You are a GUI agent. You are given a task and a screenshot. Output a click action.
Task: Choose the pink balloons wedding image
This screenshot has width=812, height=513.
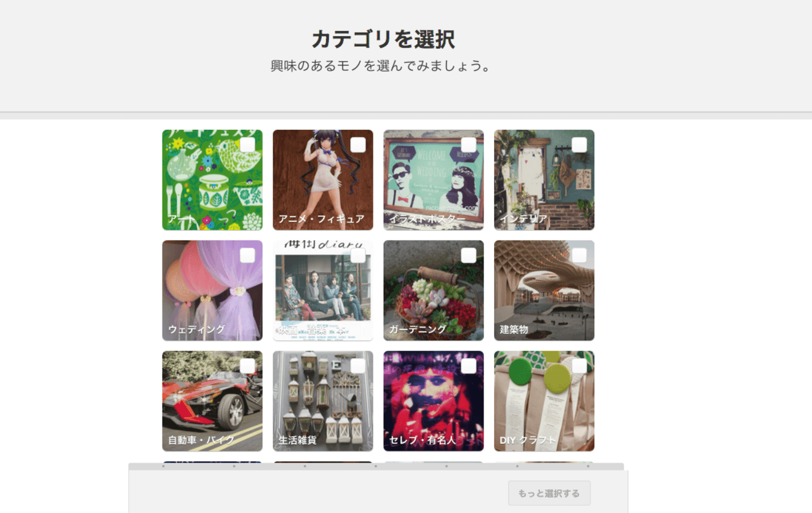coord(212,290)
